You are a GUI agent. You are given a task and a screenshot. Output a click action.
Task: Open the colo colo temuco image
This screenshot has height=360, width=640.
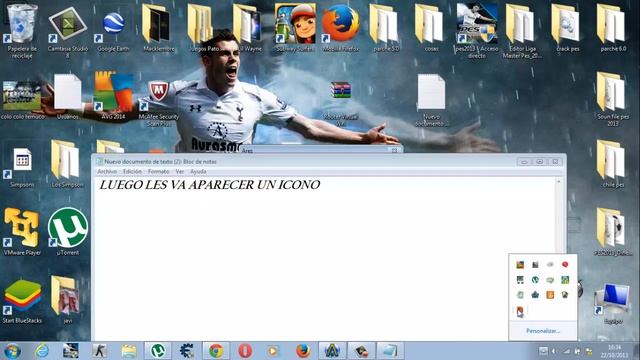[x=22, y=100]
